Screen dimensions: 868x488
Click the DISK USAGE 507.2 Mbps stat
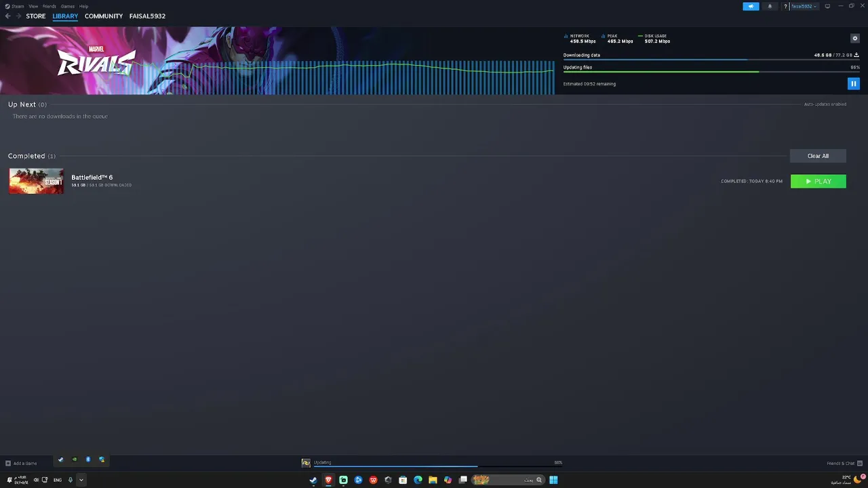tap(654, 39)
